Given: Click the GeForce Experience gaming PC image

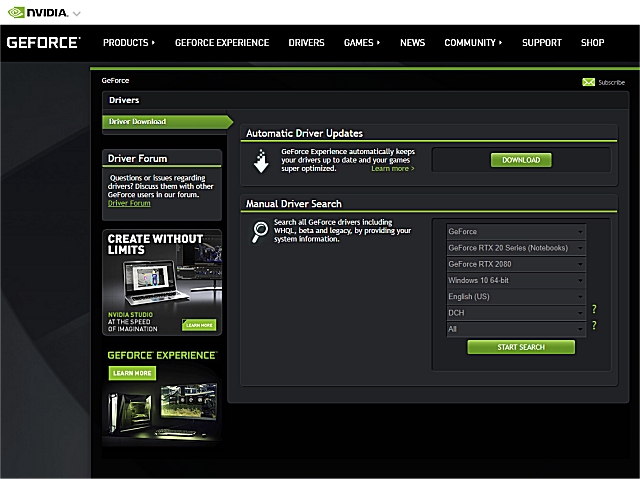Looking at the screenshot, I should (162, 412).
